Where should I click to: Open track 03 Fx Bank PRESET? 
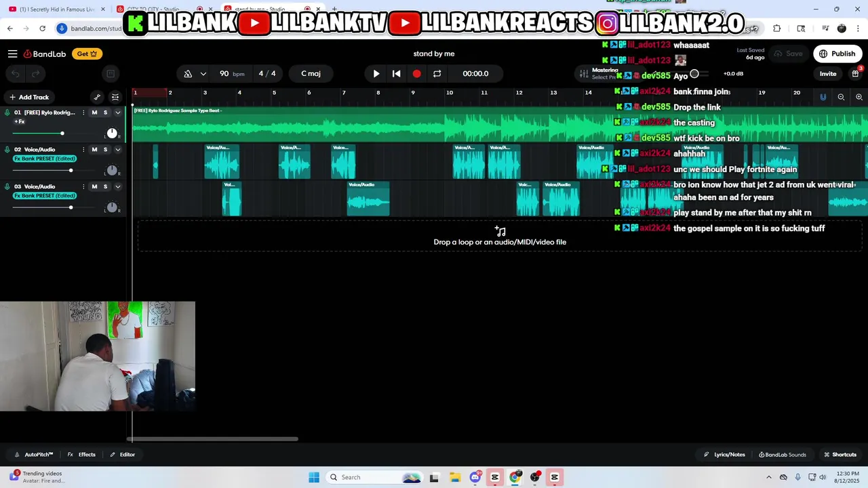(45, 196)
